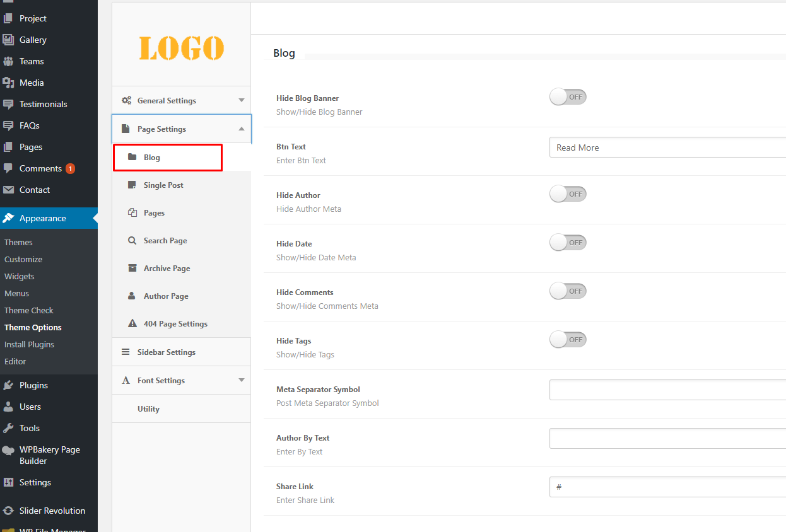The height and width of the screenshot is (532, 786).
Task: Go to Widgets under Appearance
Action: [x=20, y=276]
